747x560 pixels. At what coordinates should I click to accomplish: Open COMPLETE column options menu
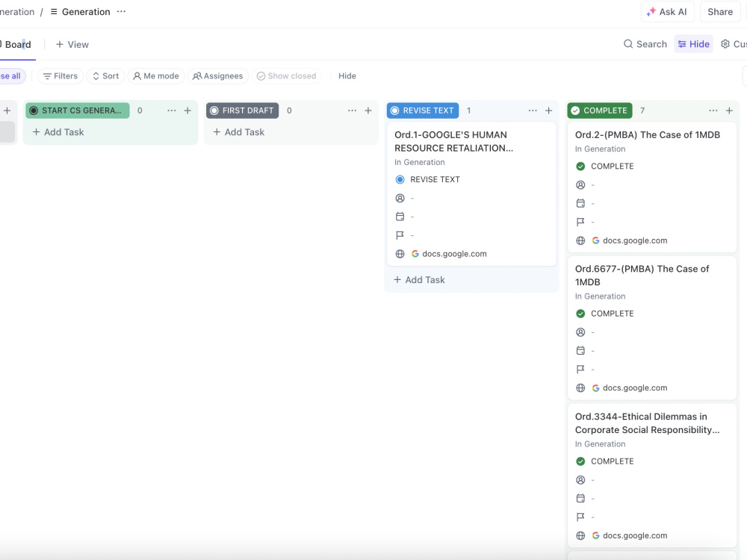click(x=713, y=111)
